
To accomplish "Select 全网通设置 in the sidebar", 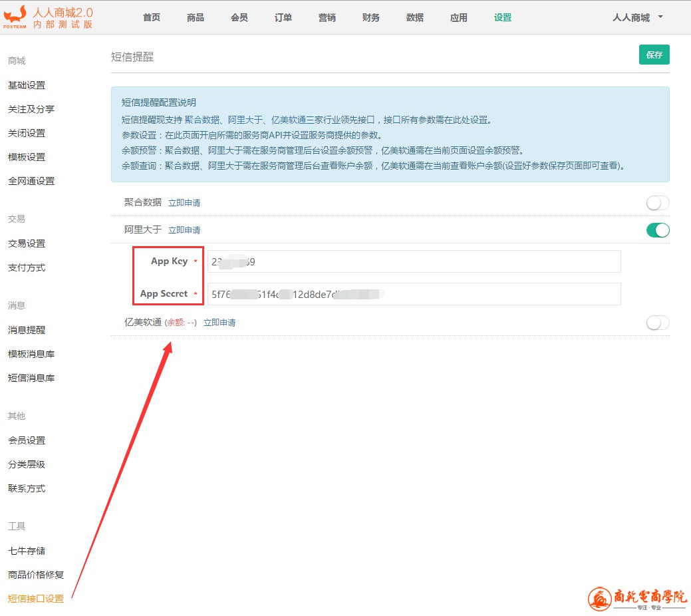I will click(x=31, y=181).
